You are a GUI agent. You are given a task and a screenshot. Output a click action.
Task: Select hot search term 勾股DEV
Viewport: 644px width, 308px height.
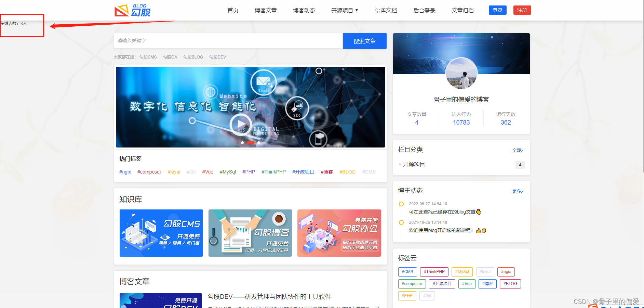click(x=217, y=57)
